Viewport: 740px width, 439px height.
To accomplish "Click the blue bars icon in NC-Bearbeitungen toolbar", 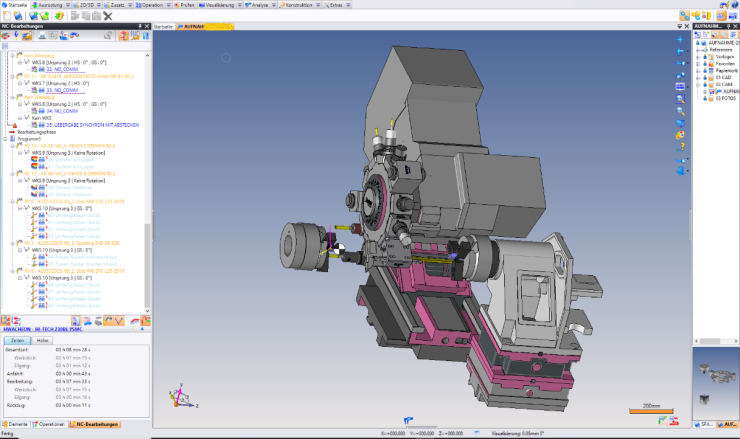I will pyautogui.click(x=146, y=36).
